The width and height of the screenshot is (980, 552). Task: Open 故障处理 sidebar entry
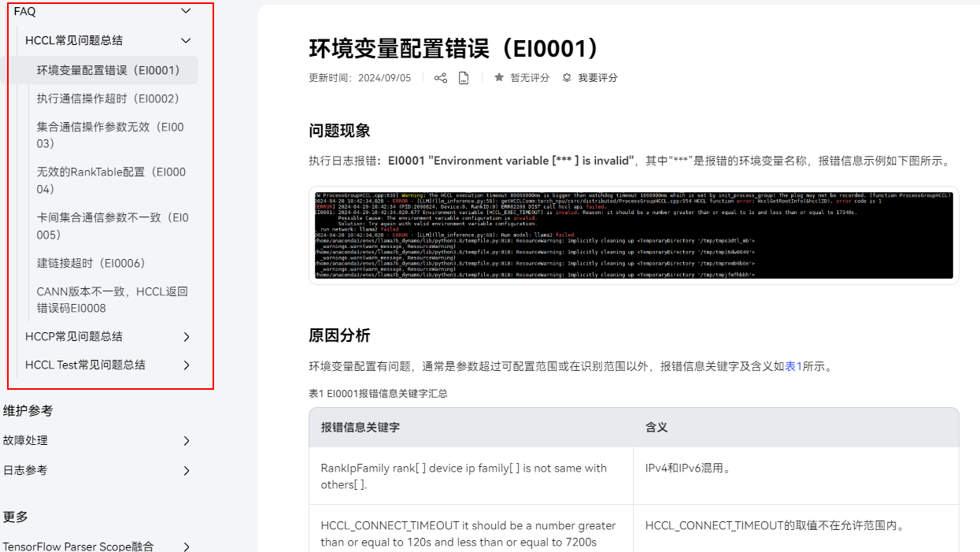click(x=25, y=440)
